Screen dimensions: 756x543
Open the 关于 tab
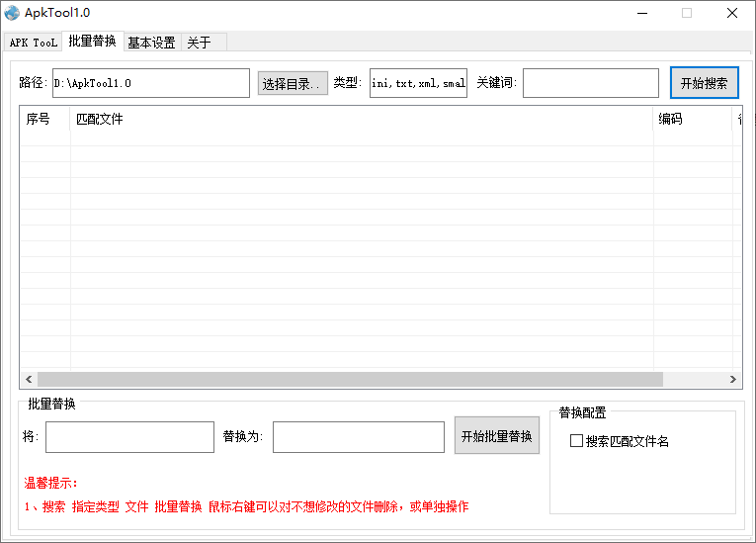204,43
